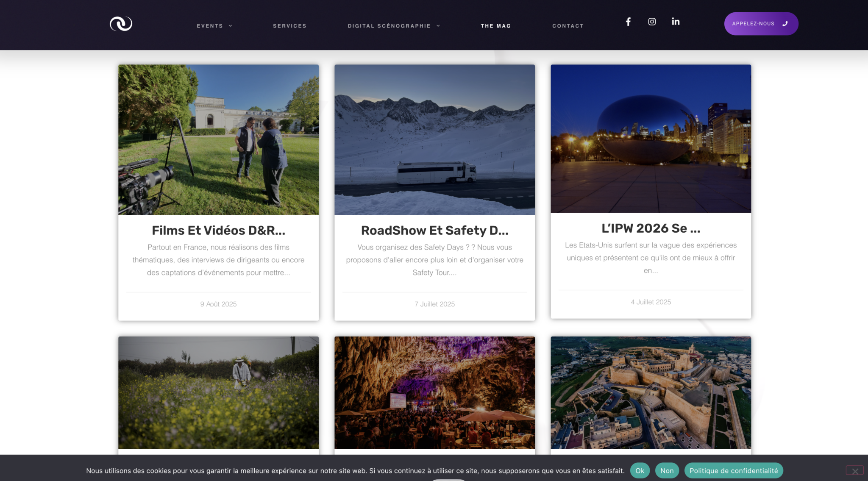Accept cookies with Ok button
The height and width of the screenshot is (481, 868).
tap(640, 470)
